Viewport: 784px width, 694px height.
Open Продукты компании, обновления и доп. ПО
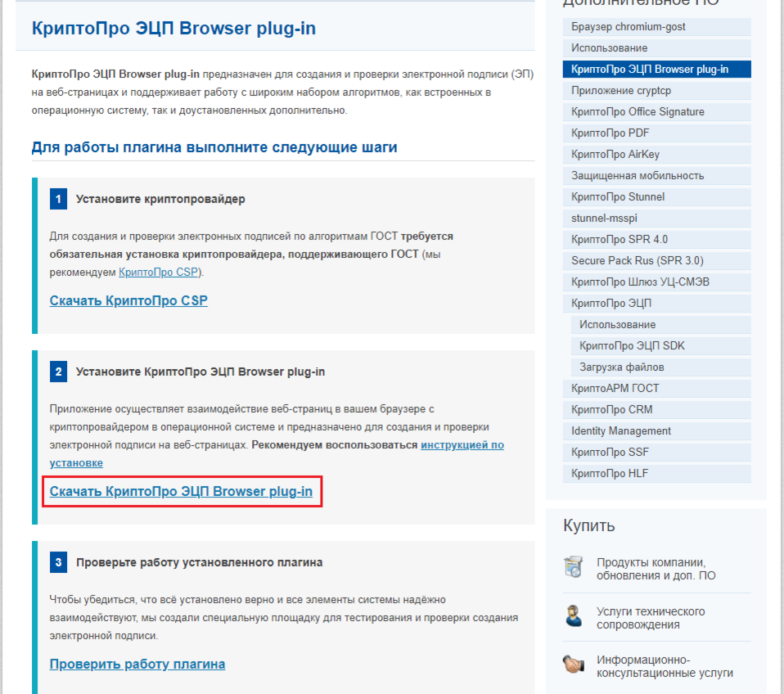656,569
